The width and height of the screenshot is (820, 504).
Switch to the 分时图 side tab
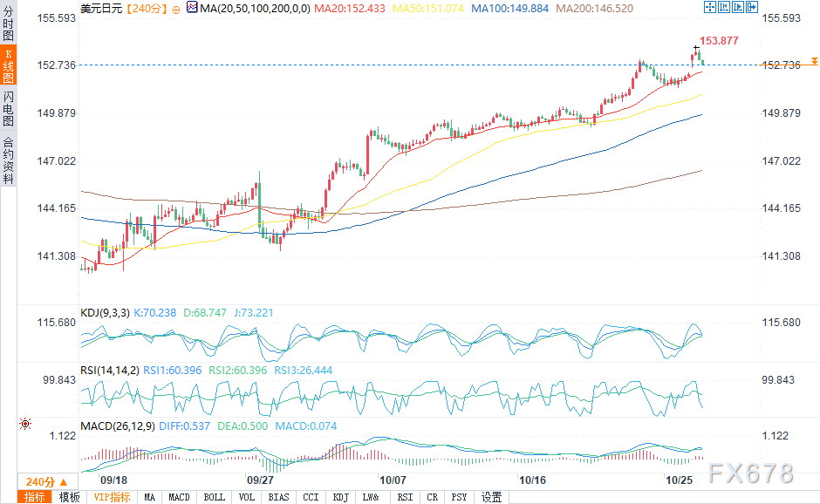[x=8, y=26]
